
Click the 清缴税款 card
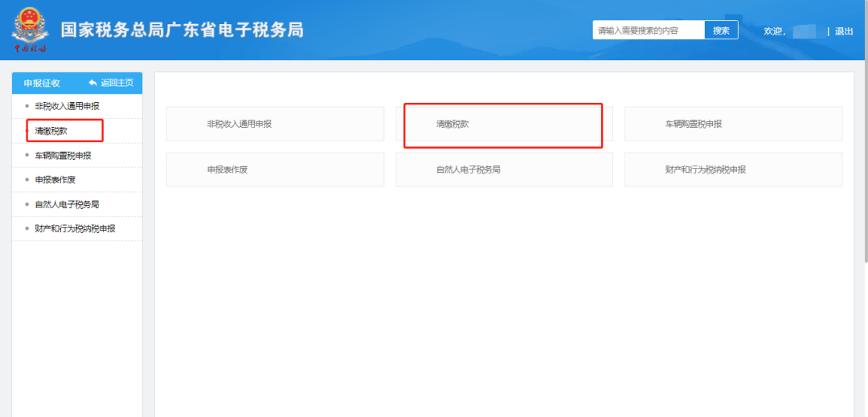[504, 124]
